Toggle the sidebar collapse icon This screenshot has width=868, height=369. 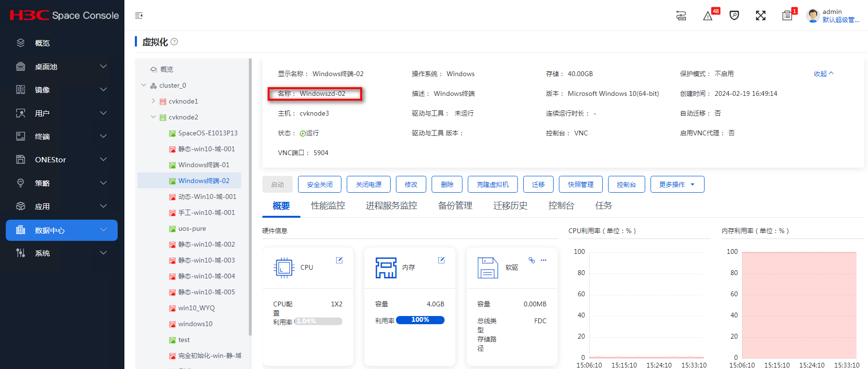click(139, 15)
